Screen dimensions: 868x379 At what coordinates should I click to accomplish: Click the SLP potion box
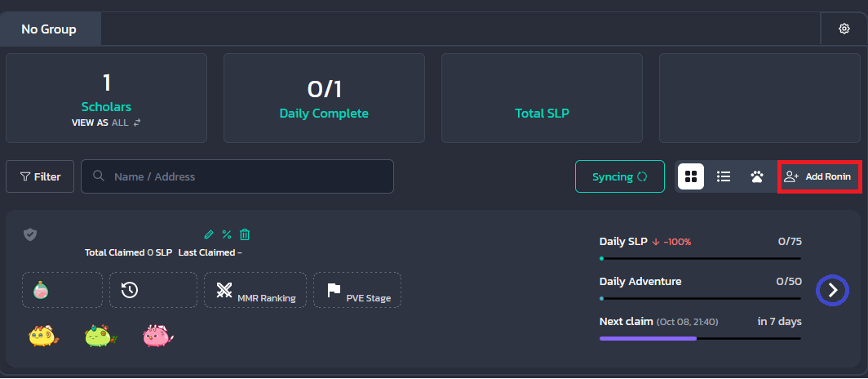point(63,290)
